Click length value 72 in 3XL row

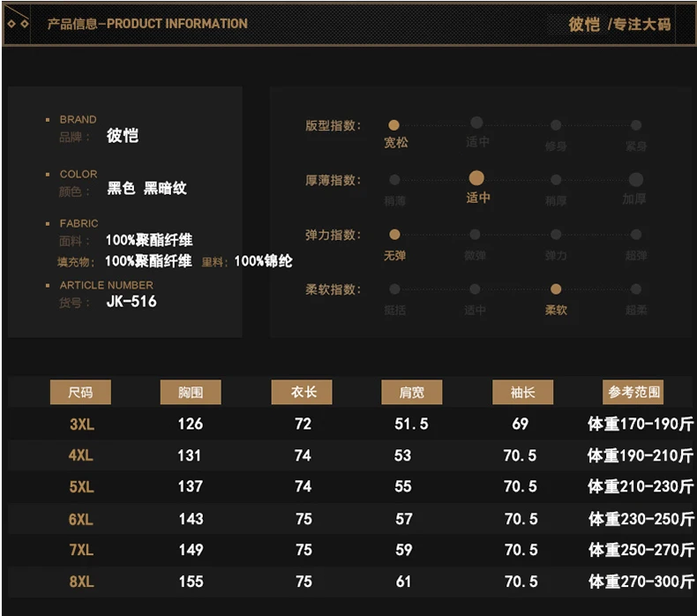tap(304, 424)
